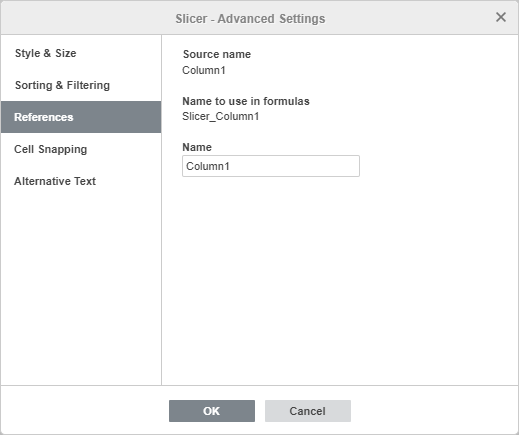Click the Name input field containing Column1

coord(271,166)
